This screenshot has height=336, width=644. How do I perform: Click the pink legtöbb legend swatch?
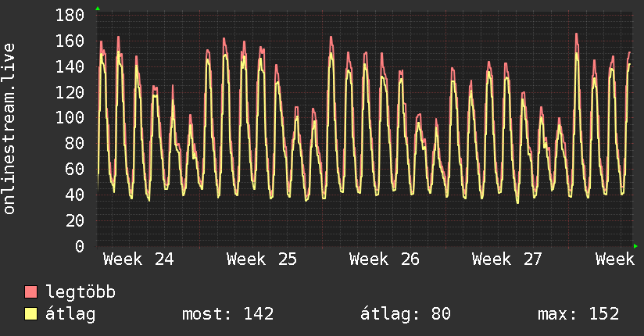30,292
